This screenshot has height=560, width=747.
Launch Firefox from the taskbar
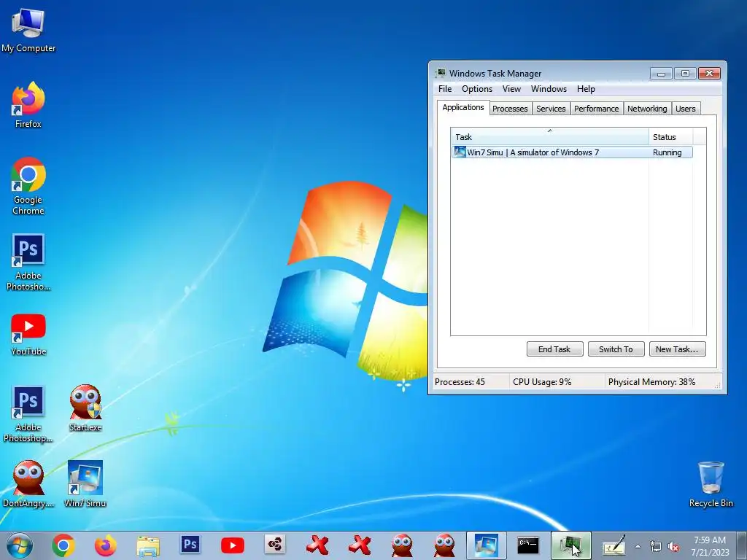[x=105, y=545]
